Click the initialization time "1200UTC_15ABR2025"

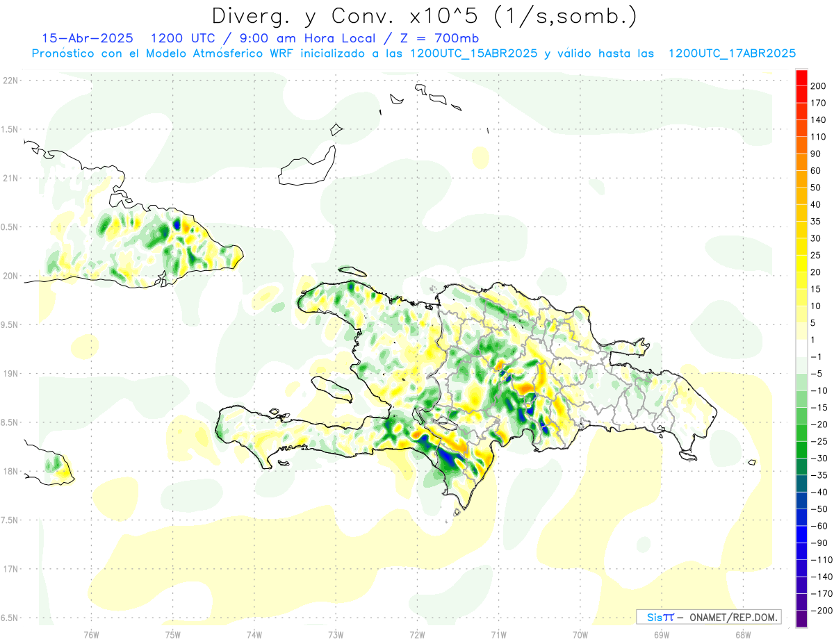(473, 53)
